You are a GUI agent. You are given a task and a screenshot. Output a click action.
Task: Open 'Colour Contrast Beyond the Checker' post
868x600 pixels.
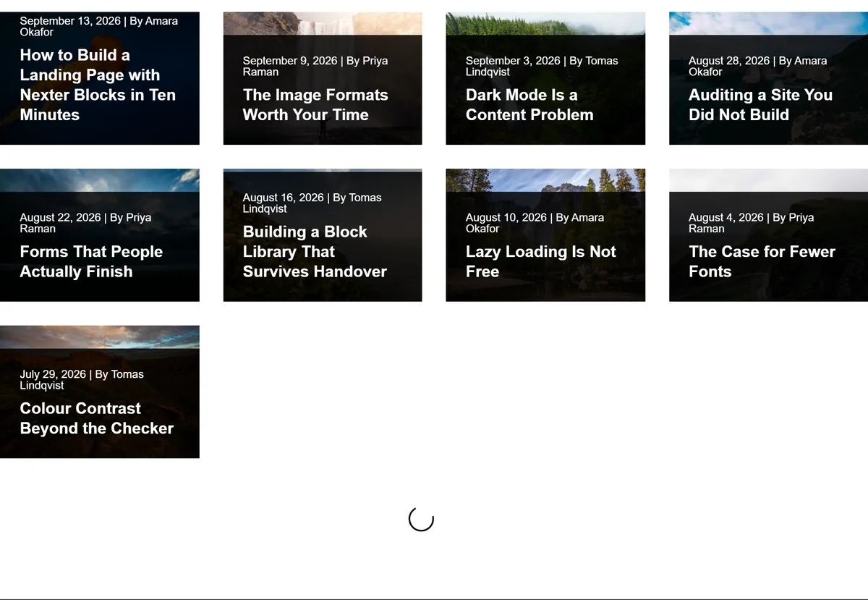pos(96,418)
